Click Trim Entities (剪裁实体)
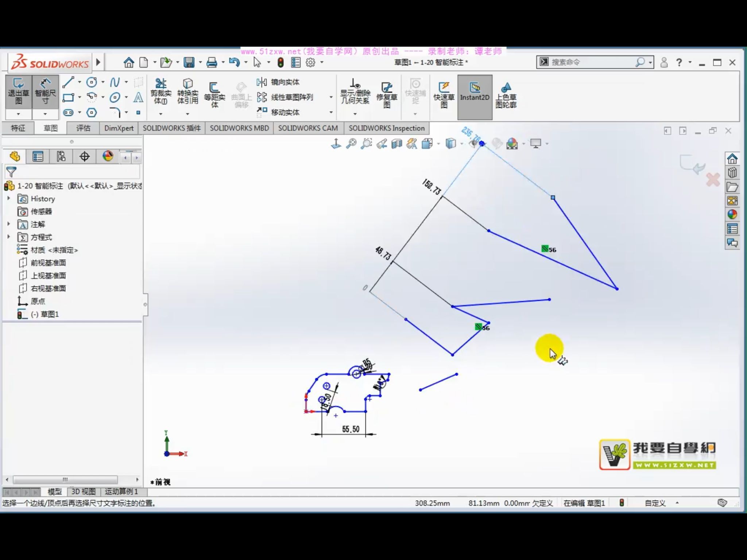Screen dimensions: 747x560 pos(160,92)
